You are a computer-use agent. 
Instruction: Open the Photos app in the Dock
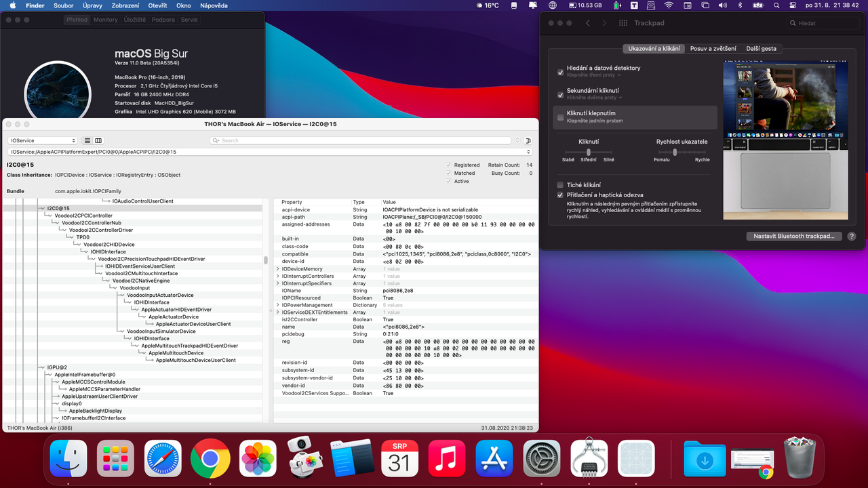click(258, 458)
